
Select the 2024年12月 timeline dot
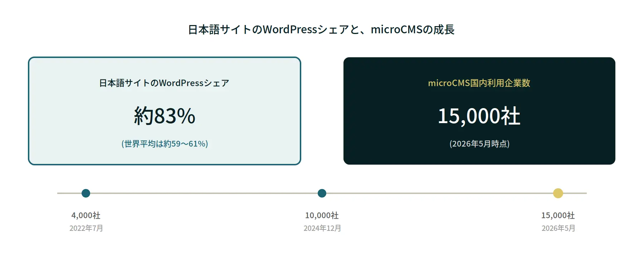click(322, 193)
